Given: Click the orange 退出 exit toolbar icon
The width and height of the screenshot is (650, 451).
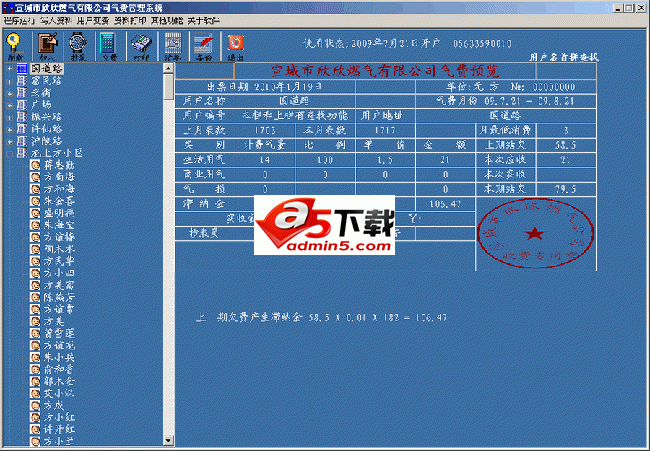Looking at the screenshot, I should pos(235,46).
